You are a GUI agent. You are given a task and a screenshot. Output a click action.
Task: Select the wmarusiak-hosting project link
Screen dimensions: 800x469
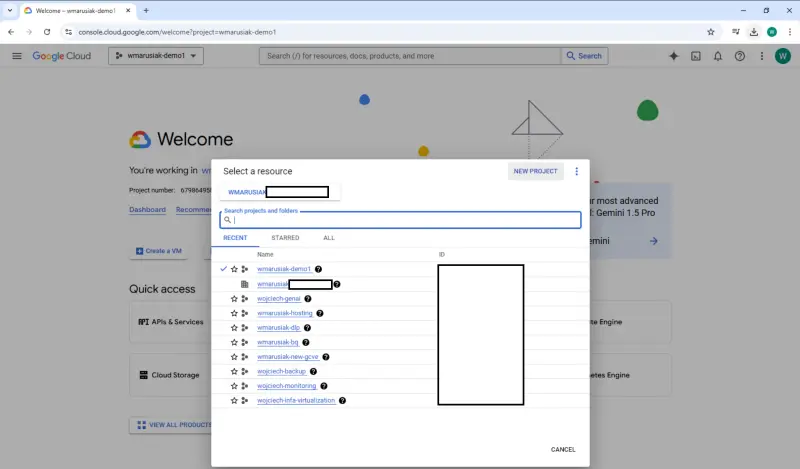(285, 313)
